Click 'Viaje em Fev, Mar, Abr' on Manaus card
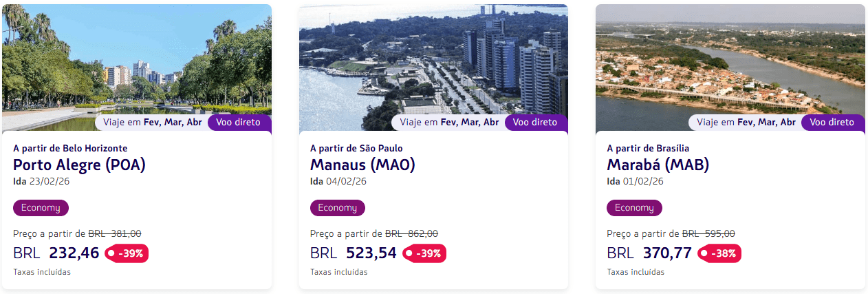The width and height of the screenshot is (868, 294). point(449,123)
